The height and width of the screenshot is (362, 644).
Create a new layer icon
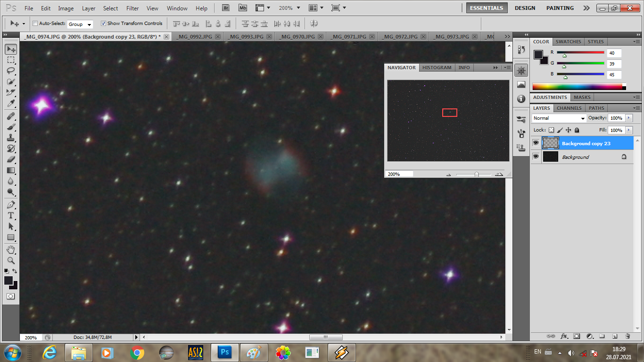pyautogui.click(x=615, y=336)
